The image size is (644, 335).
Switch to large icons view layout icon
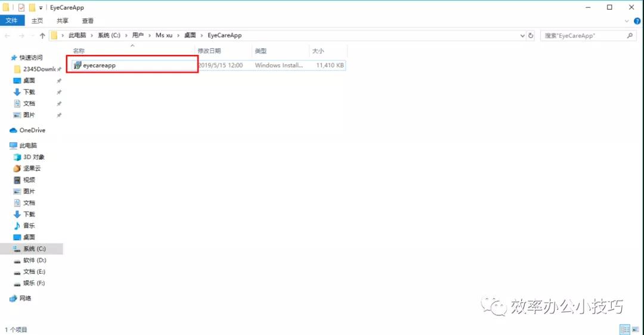(x=636, y=329)
